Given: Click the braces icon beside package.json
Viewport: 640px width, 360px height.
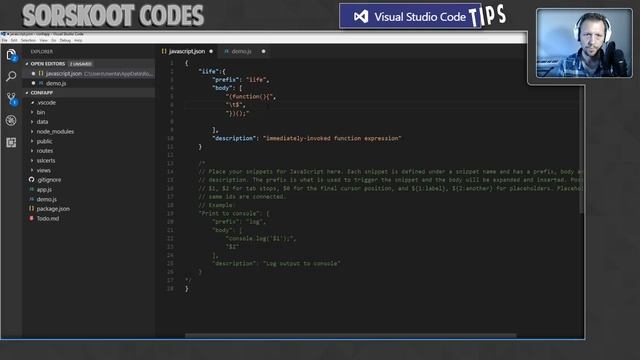Looking at the screenshot, I should 31,209.
